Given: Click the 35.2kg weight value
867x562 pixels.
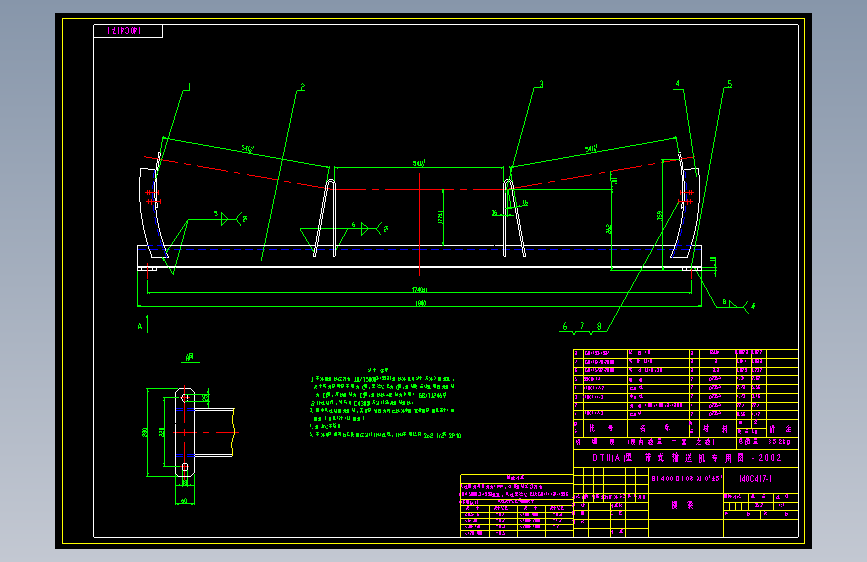Looking at the screenshot, I should [779, 442].
